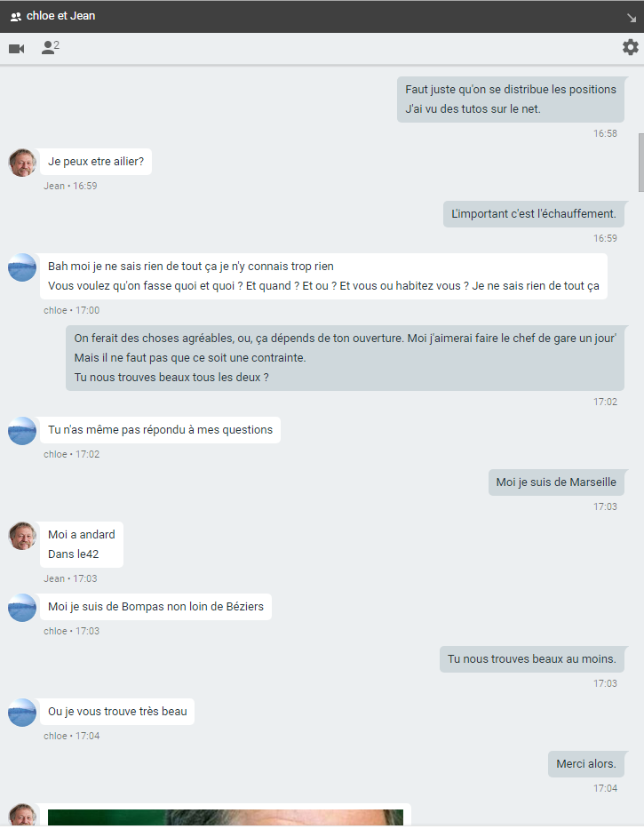Select the "Moi je suis de Marseille" message
This screenshot has width=644, height=829.
[x=556, y=482]
